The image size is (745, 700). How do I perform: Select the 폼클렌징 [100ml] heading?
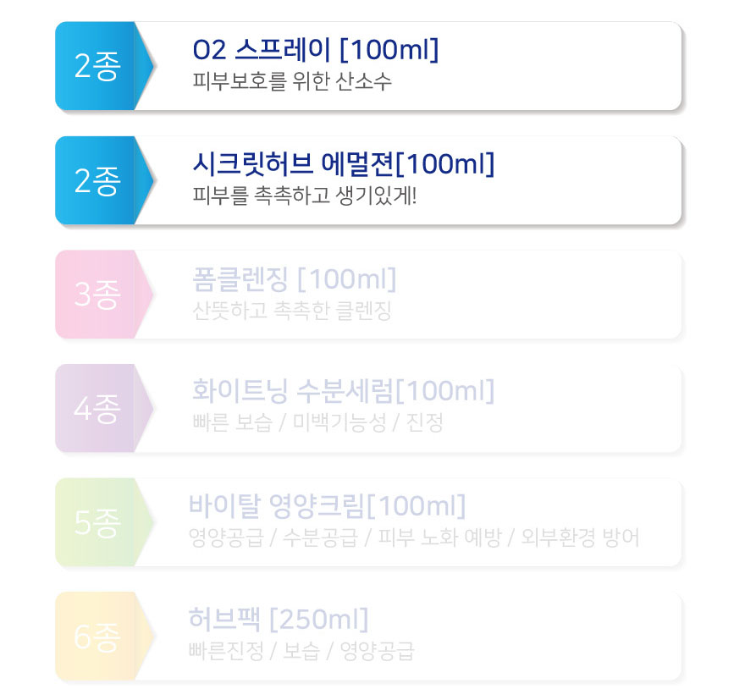pyautogui.click(x=294, y=278)
